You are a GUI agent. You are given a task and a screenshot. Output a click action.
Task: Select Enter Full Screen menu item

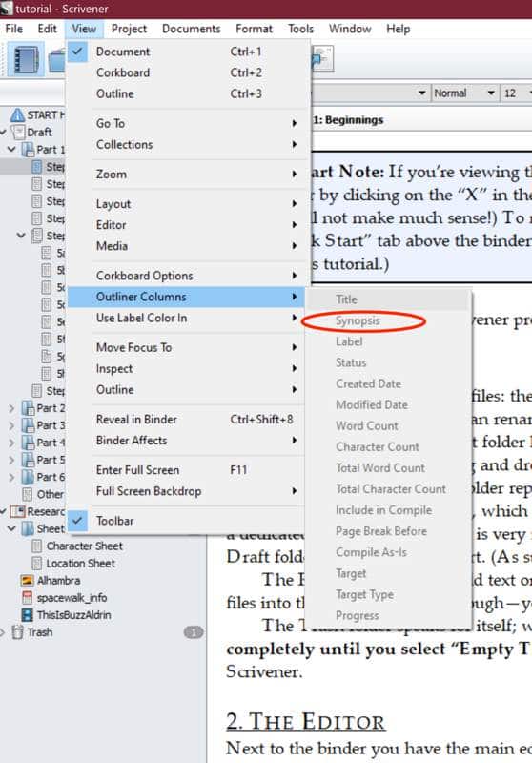[x=188, y=470]
